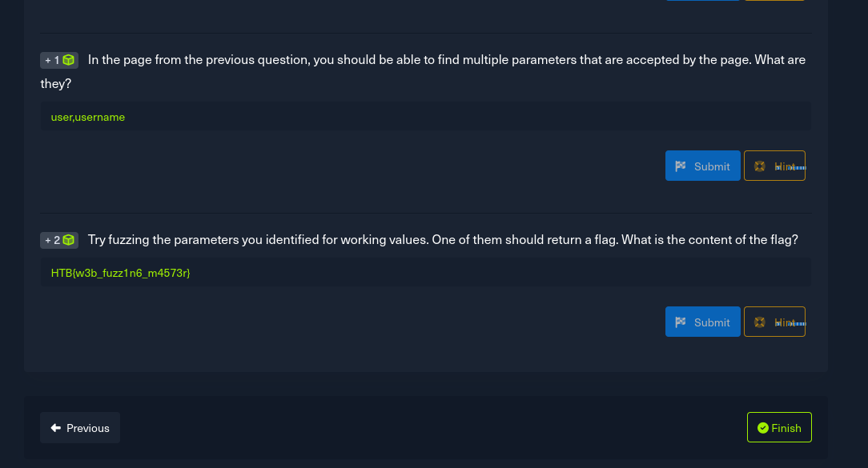
Task: Click the answer field with the HTB{w3b_fuzz1n6_m4573r} flag
Action: click(x=424, y=273)
